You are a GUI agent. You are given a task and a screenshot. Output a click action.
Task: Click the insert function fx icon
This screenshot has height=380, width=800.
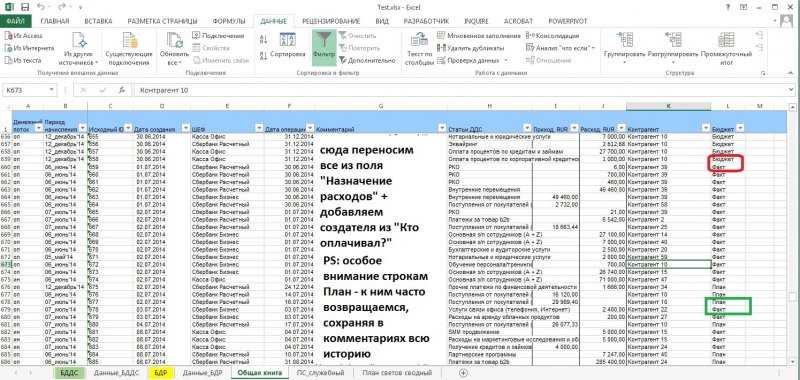(x=121, y=90)
